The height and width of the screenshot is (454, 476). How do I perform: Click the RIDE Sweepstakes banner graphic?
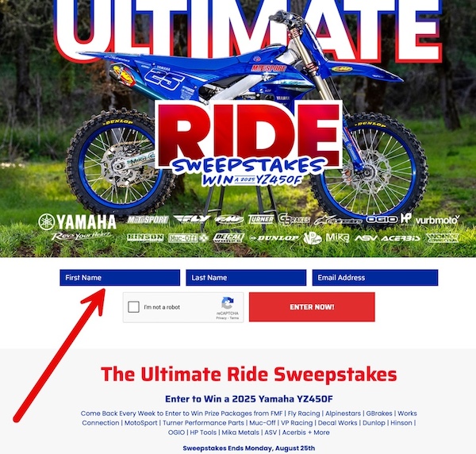[249, 143]
